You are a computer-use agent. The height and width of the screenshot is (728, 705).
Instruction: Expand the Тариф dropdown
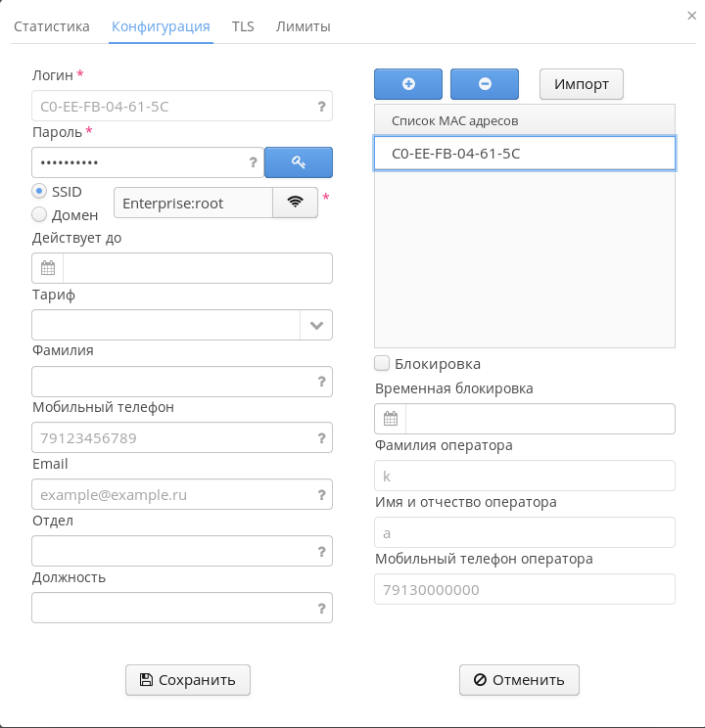pyautogui.click(x=316, y=325)
